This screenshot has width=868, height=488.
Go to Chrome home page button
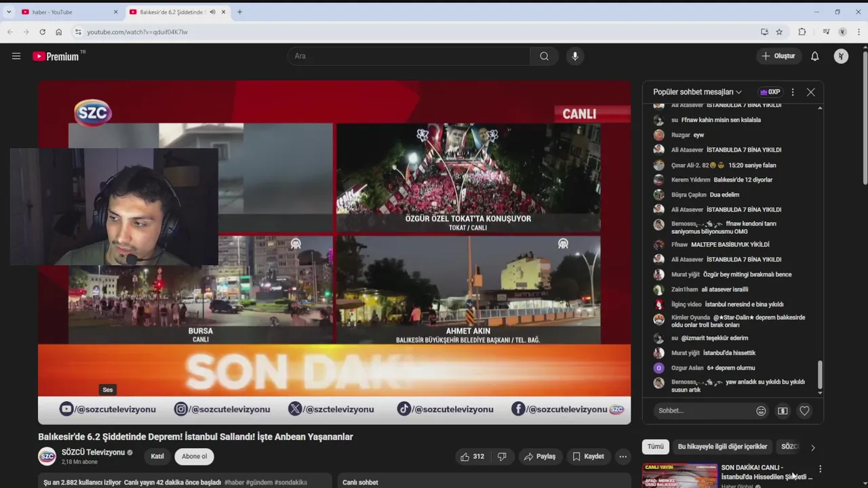[59, 32]
